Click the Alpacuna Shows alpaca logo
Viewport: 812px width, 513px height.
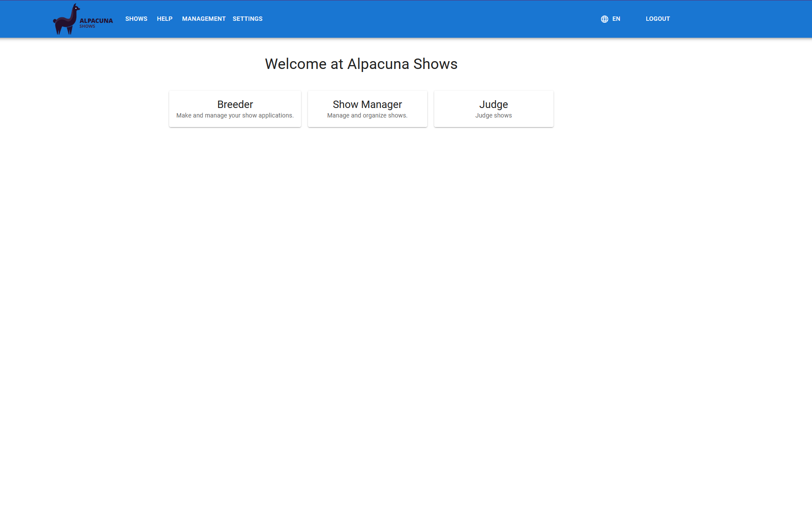[x=82, y=19]
